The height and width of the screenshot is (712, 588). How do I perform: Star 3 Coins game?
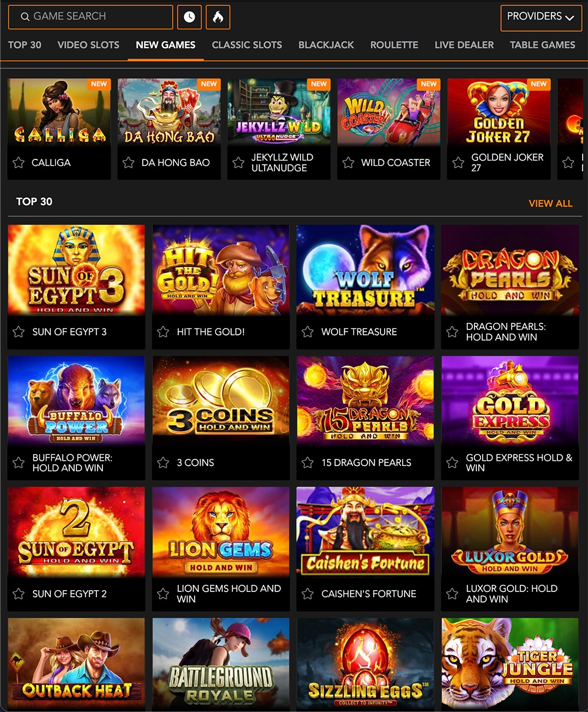163,463
